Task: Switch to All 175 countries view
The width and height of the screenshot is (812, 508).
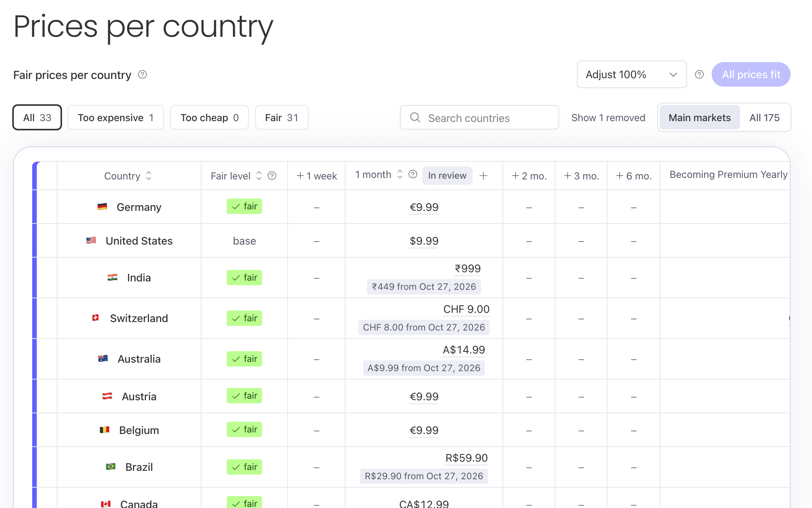Action: point(765,117)
